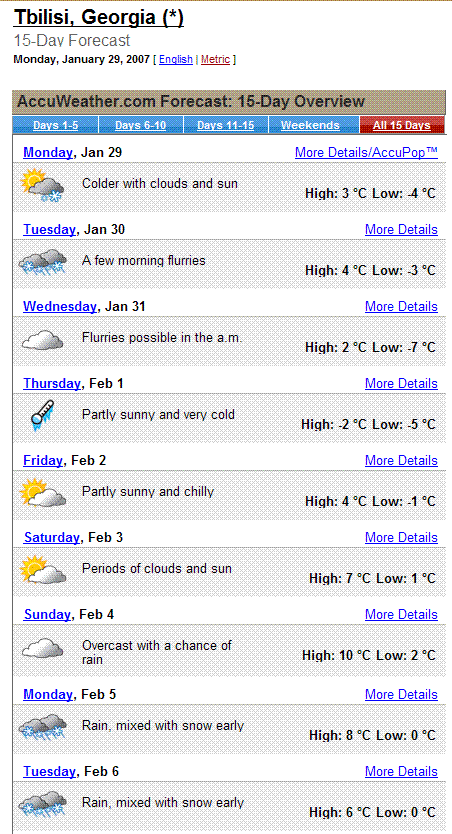Viewport: 452px width, 834px height.
Task: Select the Days 11-15 tab
Action: click(225, 126)
